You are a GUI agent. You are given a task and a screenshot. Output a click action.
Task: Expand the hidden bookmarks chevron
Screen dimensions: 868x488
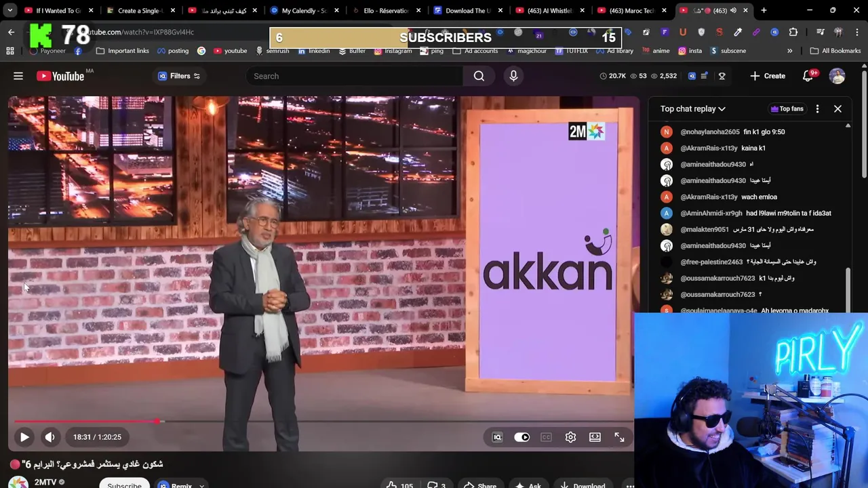789,51
